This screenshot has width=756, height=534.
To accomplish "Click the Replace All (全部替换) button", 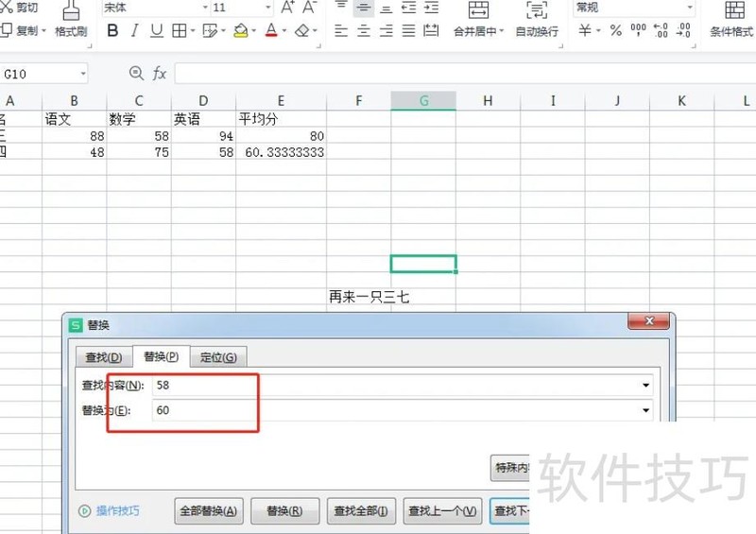I will coord(208,511).
